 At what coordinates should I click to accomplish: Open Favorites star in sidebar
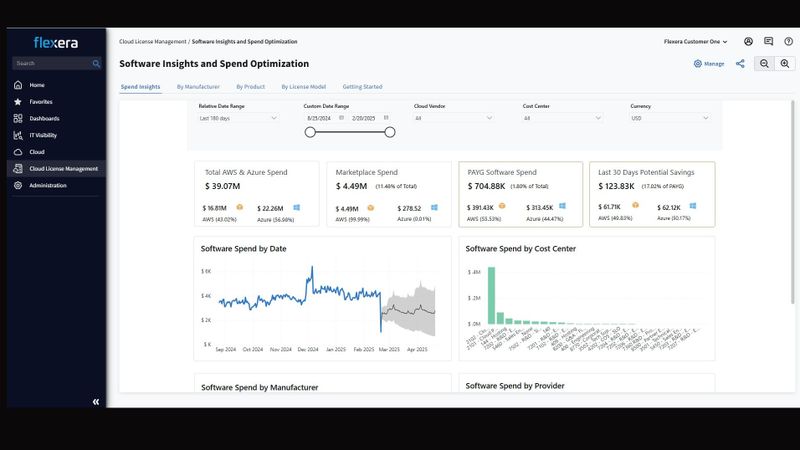[x=18, y=102]
